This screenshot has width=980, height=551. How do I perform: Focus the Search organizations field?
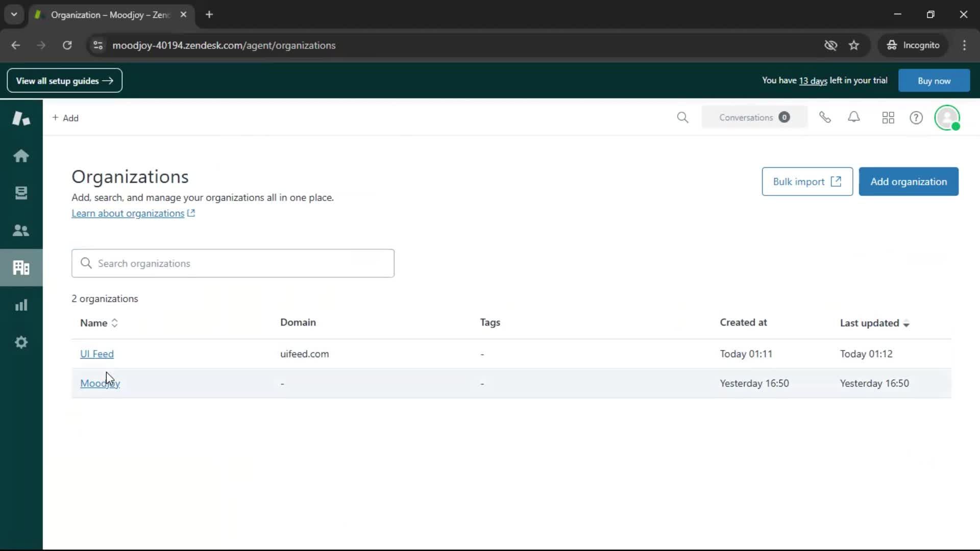pyautogui.click(x=233, y=263)
